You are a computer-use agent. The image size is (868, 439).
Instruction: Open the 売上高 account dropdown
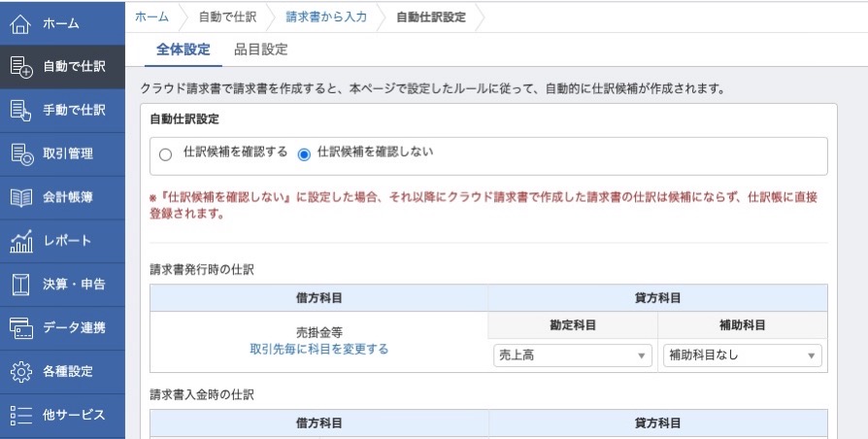tap(573, 355)
